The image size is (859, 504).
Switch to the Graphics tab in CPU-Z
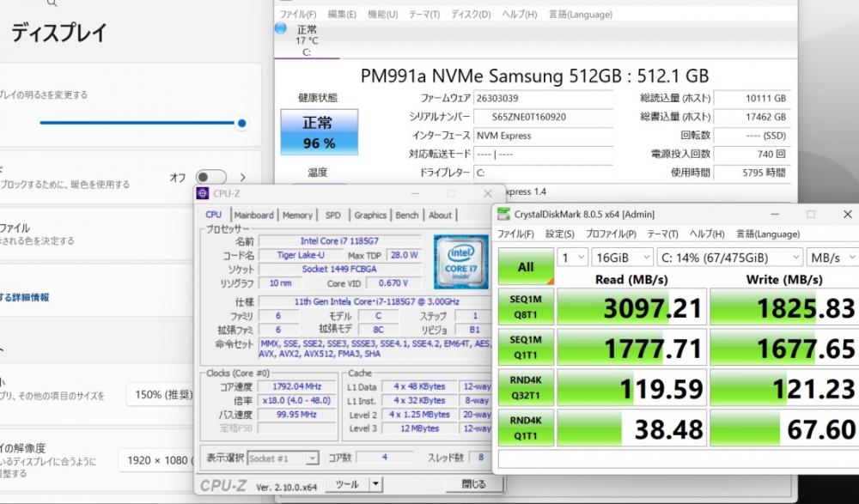click(370, 216)
